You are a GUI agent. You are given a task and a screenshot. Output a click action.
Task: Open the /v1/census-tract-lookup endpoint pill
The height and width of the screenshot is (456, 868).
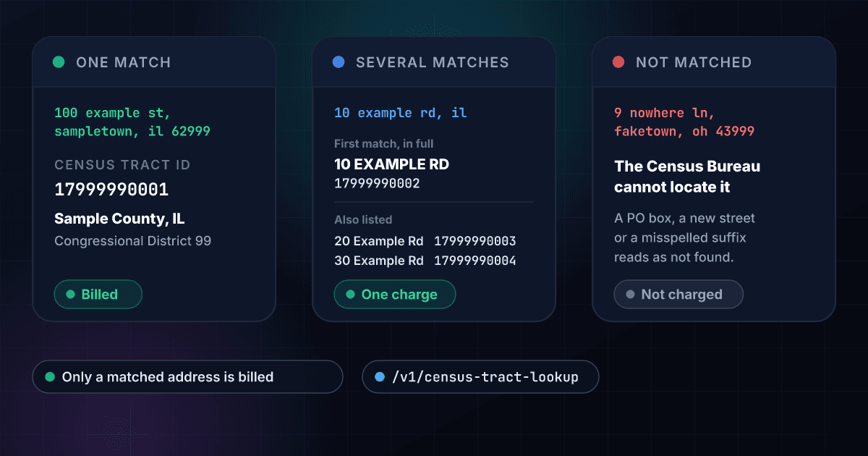(481, 377)
